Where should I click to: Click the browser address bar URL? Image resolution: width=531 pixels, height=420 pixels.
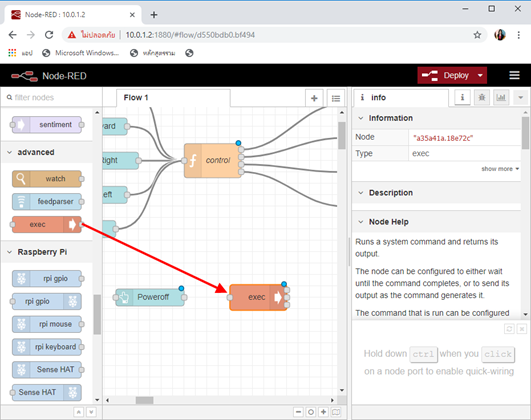coord(190,35)
